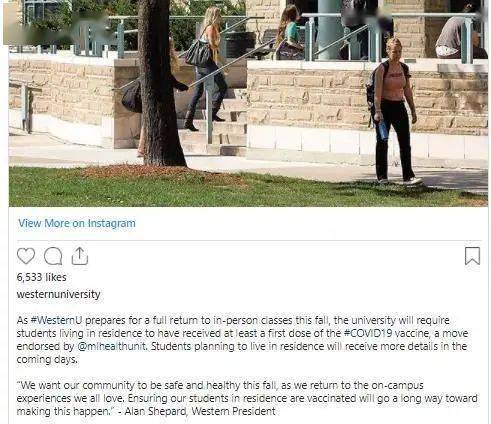Screen dimensions: 491x424
Task: Click the person in the teal shirt on the railing
Action: coord(289,33)
